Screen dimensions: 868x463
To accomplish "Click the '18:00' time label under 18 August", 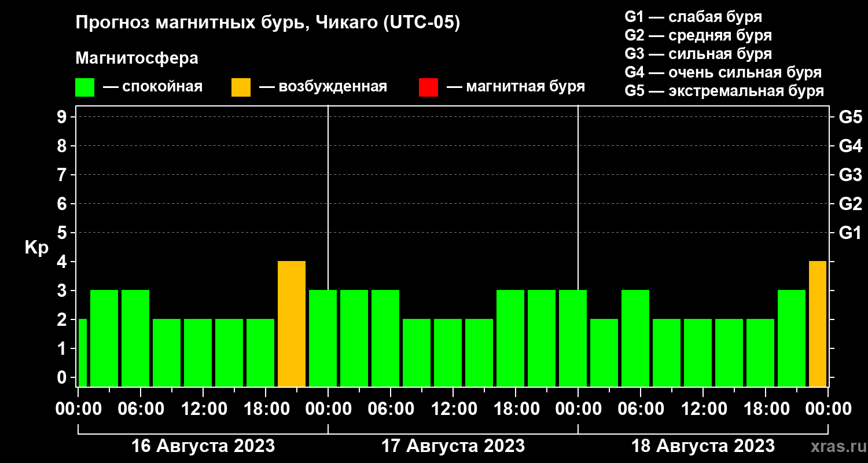I will point(766,409).
